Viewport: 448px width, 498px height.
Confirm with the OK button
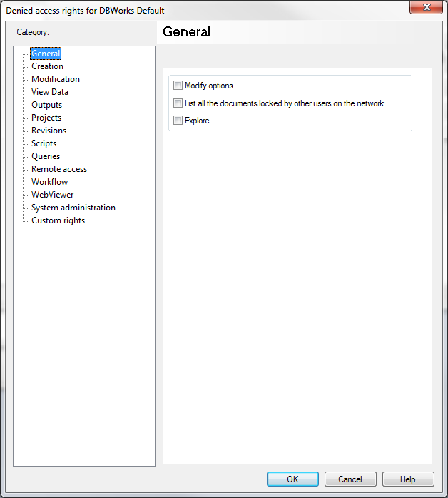coord(292,479)
